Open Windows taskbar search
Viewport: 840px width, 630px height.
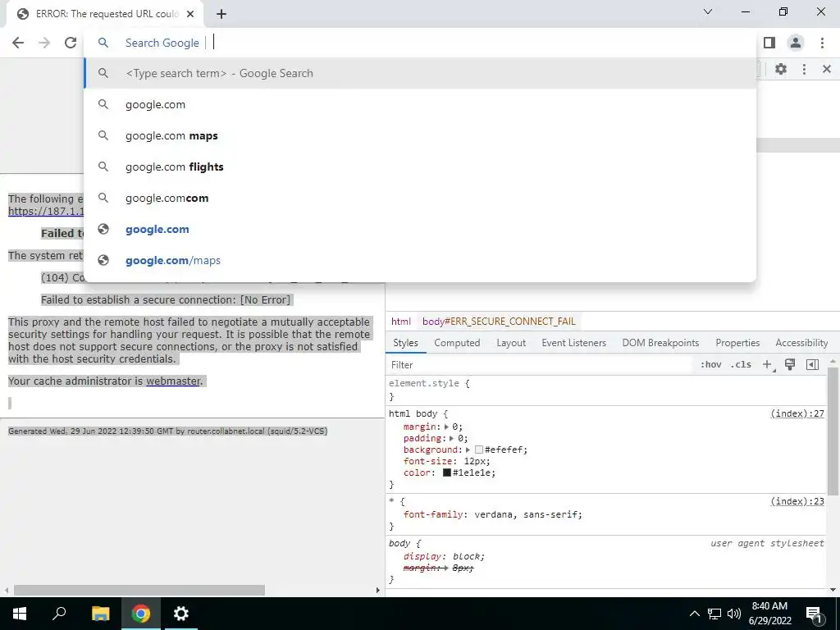tap(59, 614)
